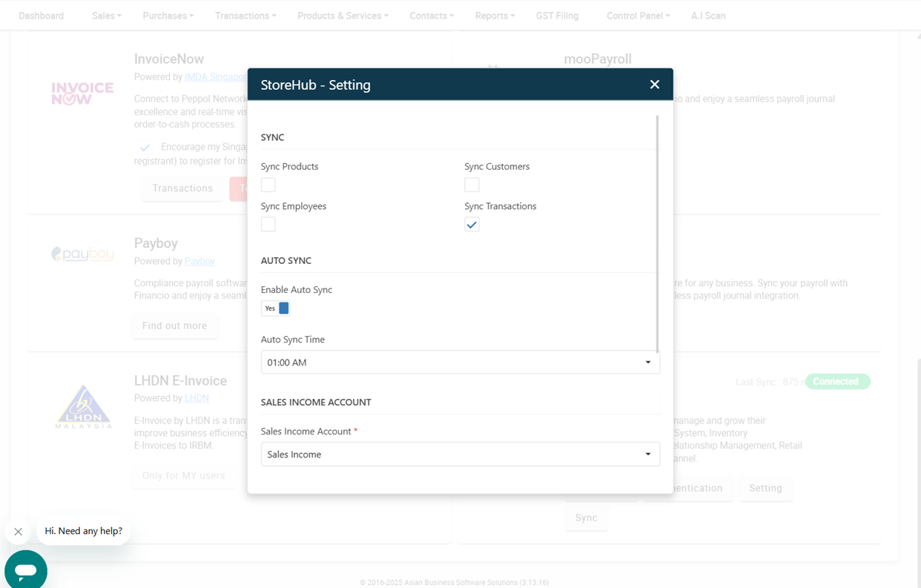Check the Sync Products checkbox

(x=268, y=185)
